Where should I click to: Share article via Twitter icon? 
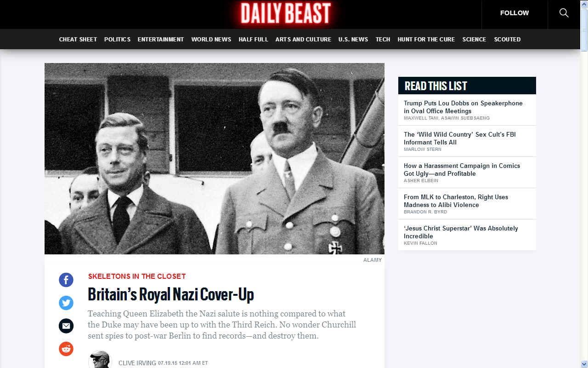(66, 303)
